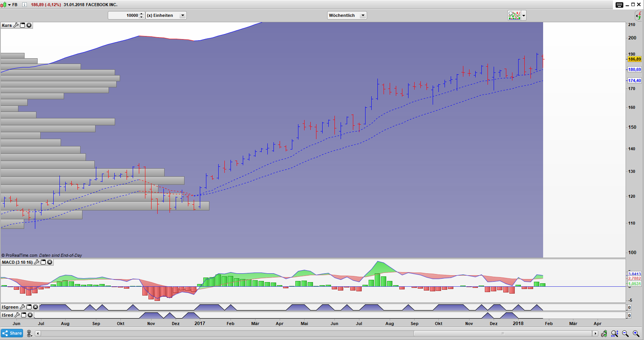The image size is (644, 340).
Task: Remove the MACD indicator panel
Action: [x=49, y=262]
